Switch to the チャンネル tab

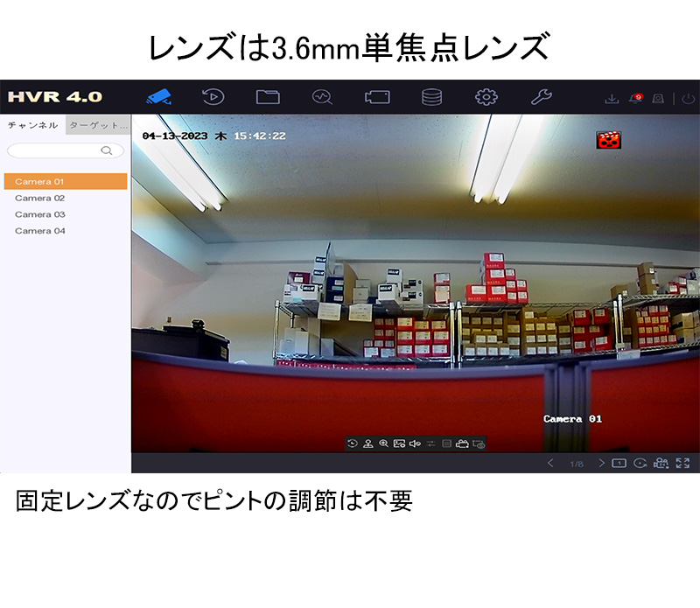[32, 125]
